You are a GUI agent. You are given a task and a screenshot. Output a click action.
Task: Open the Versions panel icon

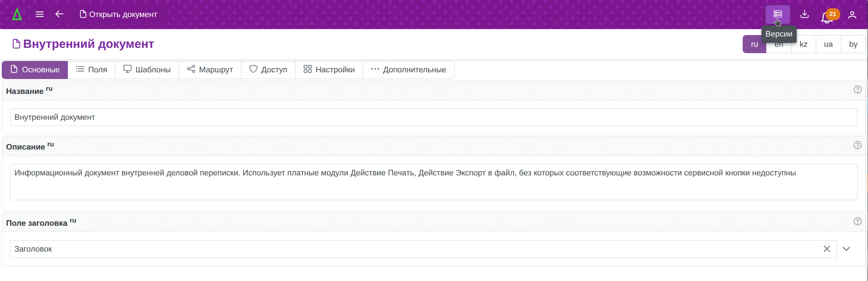(x=778, y=14)
